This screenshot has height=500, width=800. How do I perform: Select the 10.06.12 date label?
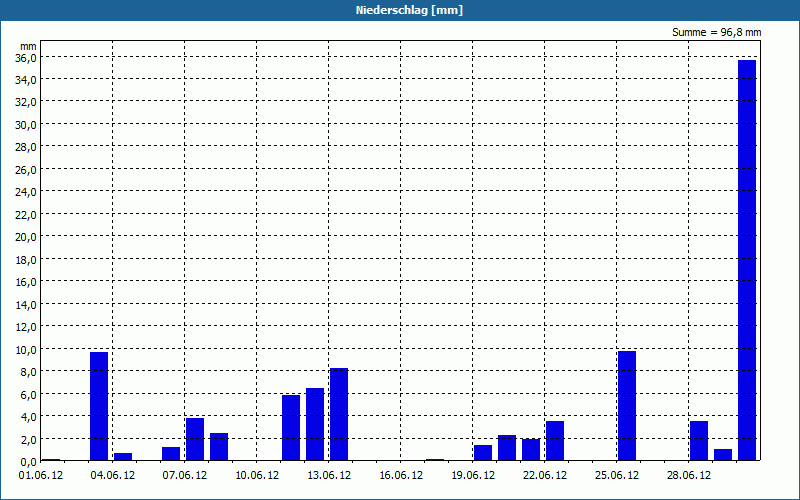257,476
